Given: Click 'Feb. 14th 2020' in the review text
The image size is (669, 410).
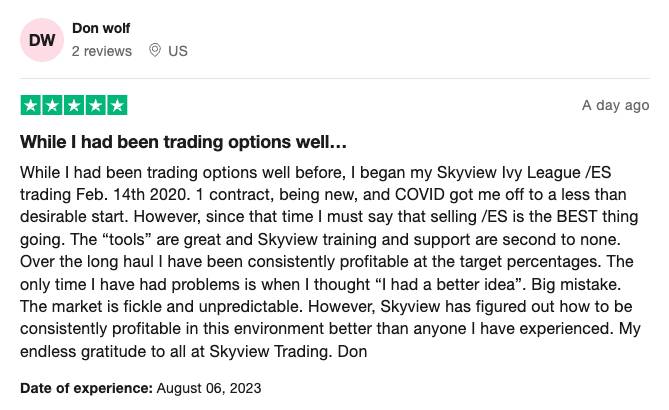Looking at the screenshot, I should 132,195.
